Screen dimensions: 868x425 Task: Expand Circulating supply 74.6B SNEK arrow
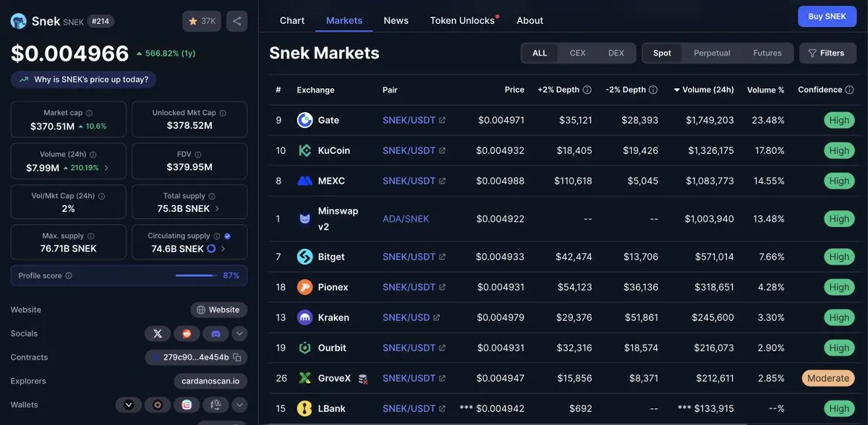coord(223,249)
